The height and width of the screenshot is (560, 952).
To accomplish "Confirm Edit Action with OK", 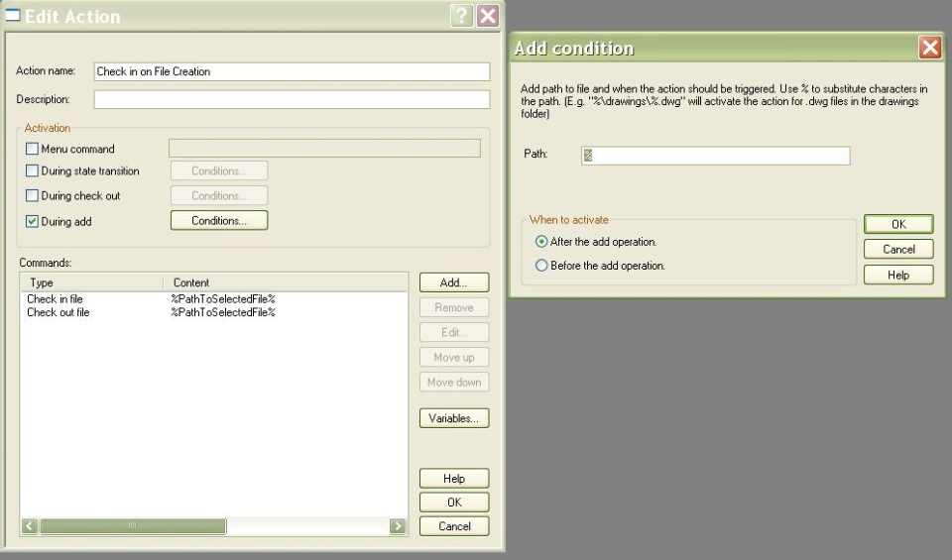I will [x=454, y=503].
